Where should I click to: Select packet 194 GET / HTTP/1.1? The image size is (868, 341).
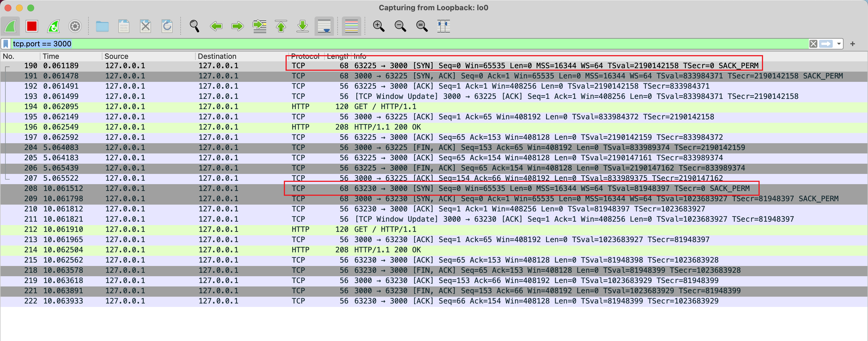coord(385,107)
